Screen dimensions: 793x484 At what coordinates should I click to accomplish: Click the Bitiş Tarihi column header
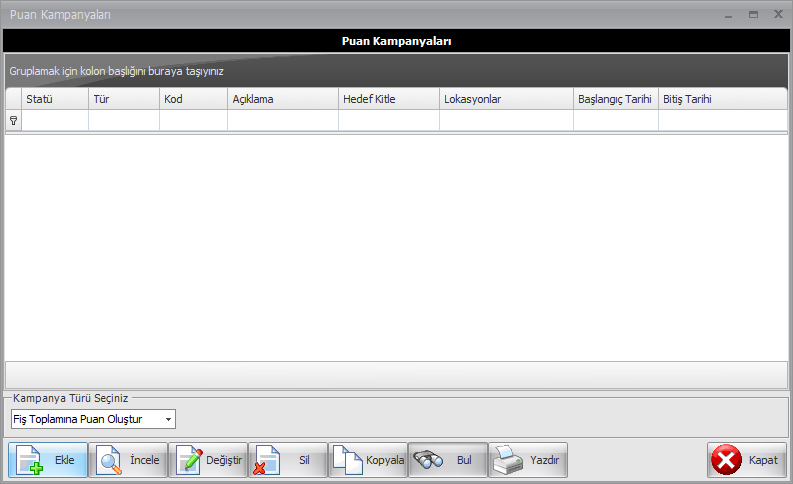coord(720,99)
